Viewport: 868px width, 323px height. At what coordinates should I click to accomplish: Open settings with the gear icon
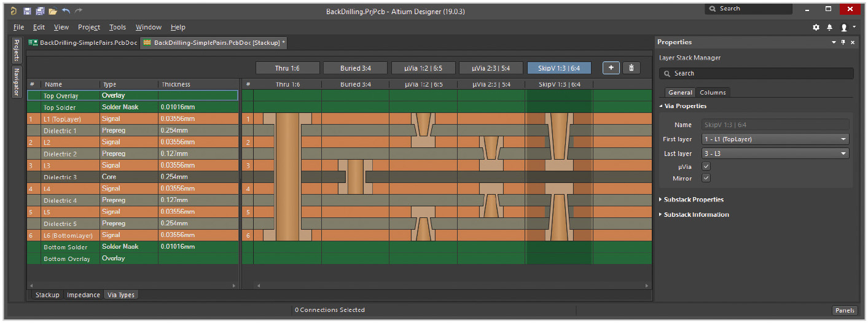[816, 28]
